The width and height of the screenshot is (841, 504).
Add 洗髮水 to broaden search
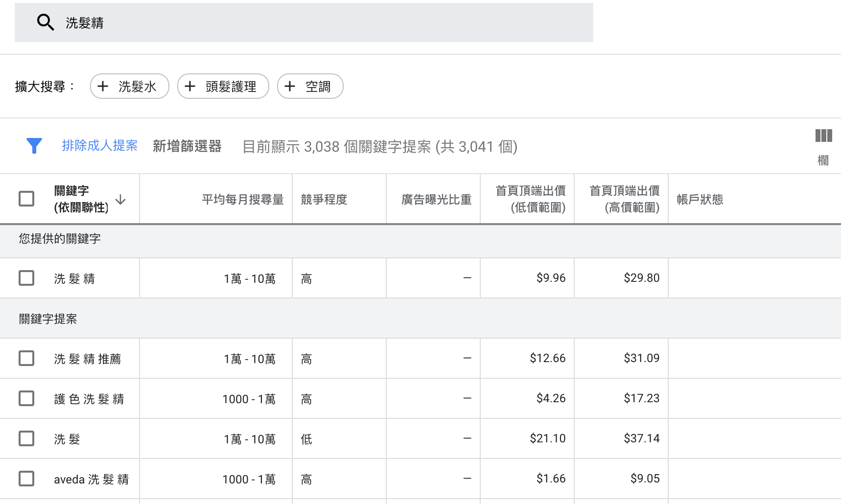130,86
